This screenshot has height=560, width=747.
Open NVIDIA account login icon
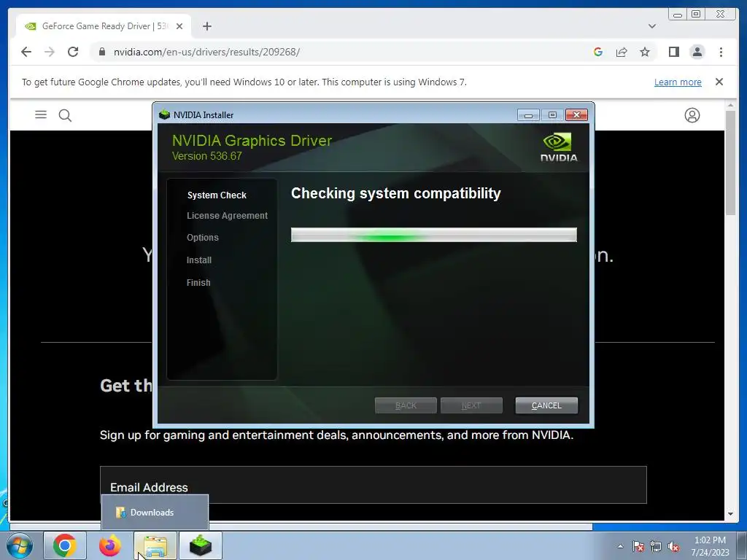coord(692,115)
